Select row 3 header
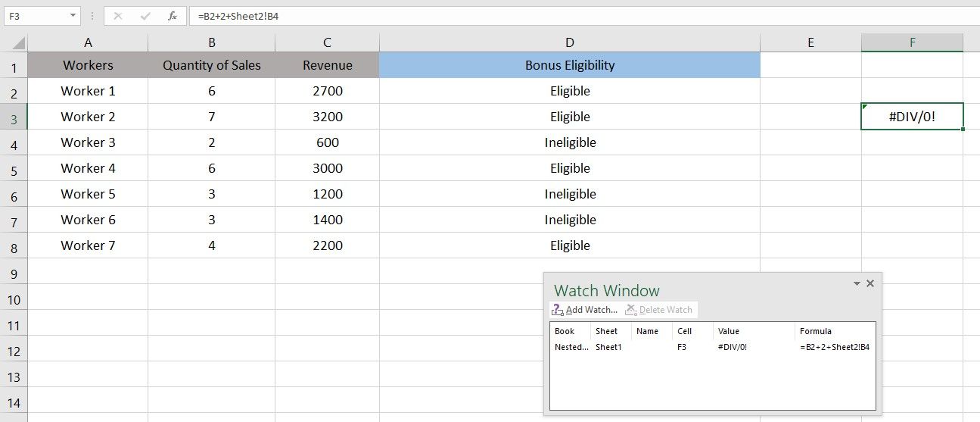 [14, 119]
